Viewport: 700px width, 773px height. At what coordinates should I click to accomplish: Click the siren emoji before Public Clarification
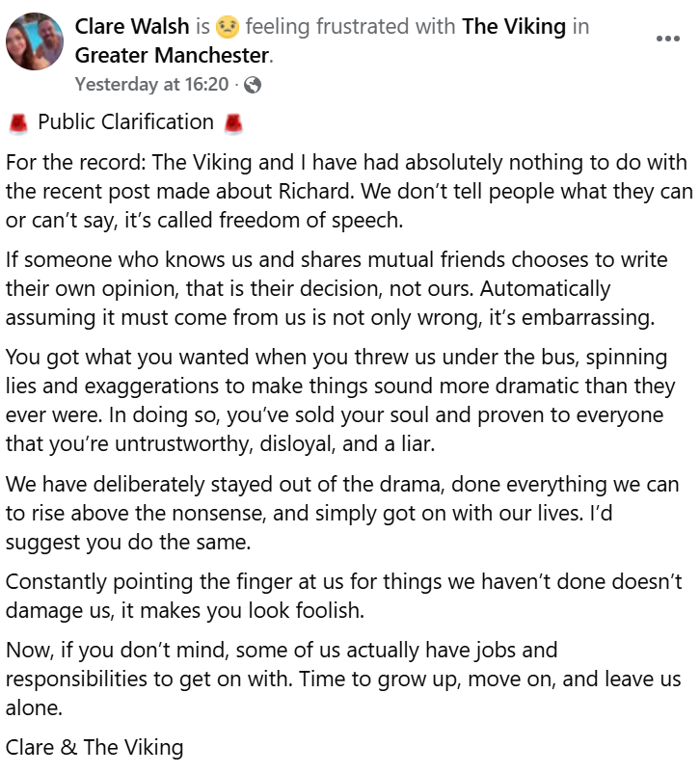(17, 122)
